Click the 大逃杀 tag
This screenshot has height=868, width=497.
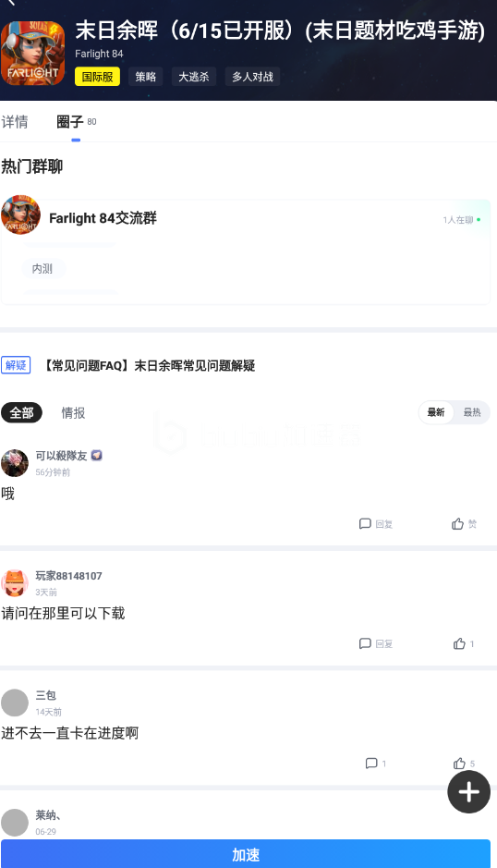tap(194, 77)
